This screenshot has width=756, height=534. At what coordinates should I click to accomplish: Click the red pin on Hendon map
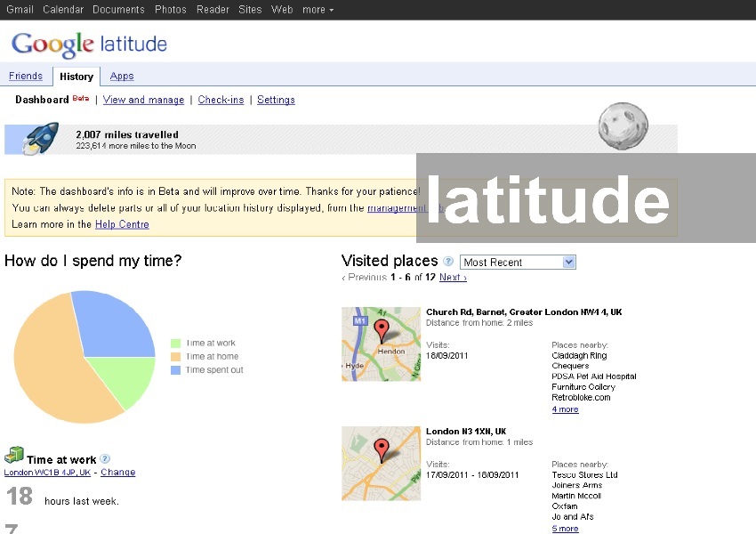pos(382,330)
